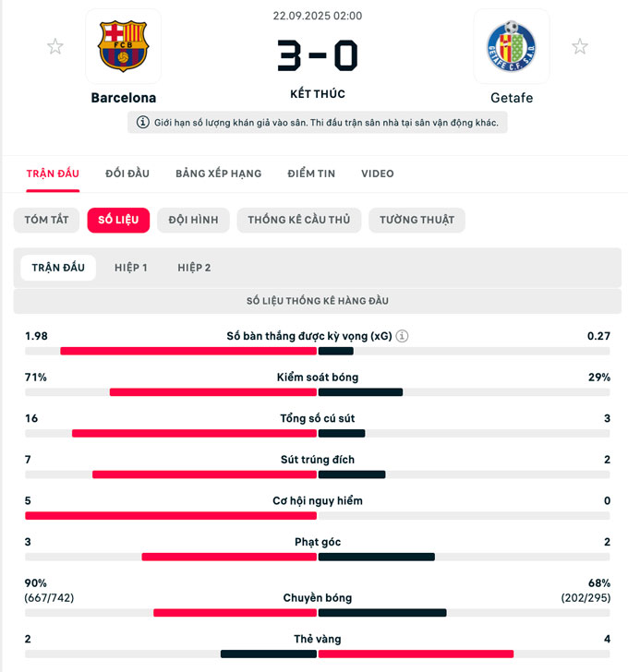628x672 pixels.
Task: Favorite Getafe with the right star icon
Action: tap(579, 47)
